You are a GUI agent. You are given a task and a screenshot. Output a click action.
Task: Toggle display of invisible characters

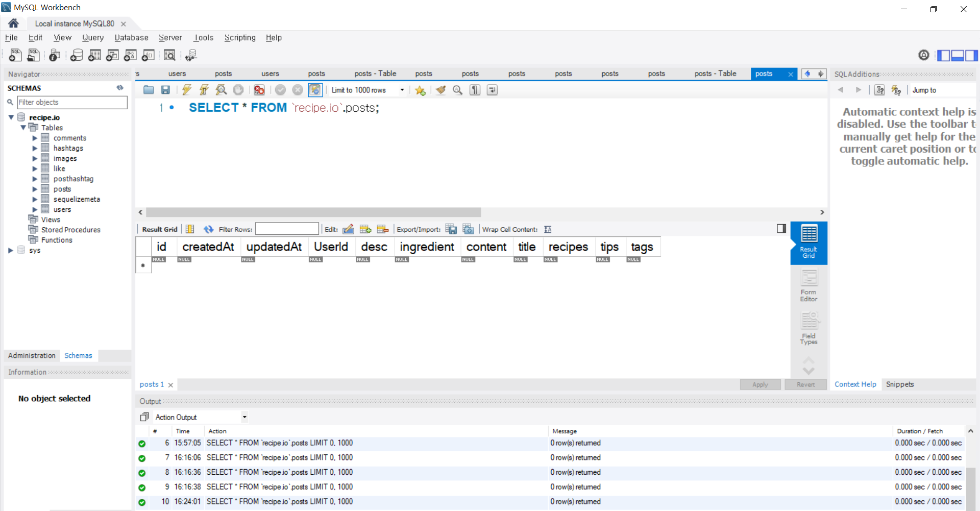tap(474, 90)
